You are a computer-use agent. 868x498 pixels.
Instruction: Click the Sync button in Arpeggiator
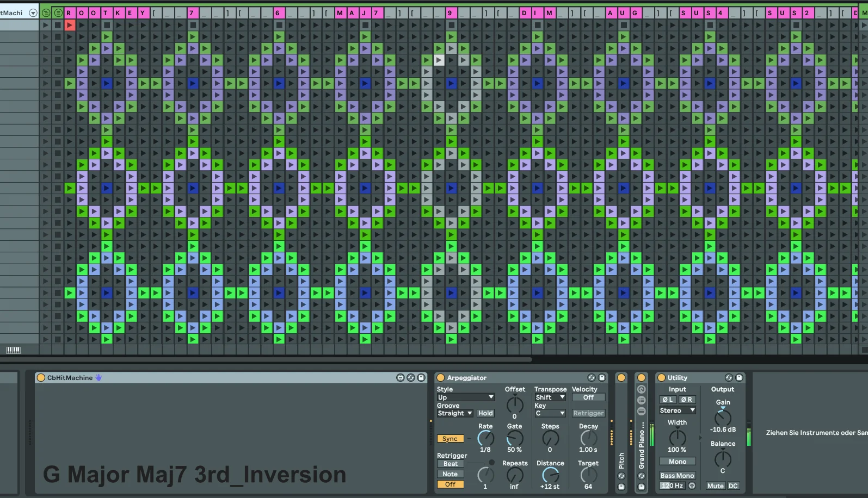click(x=450, y=439)
